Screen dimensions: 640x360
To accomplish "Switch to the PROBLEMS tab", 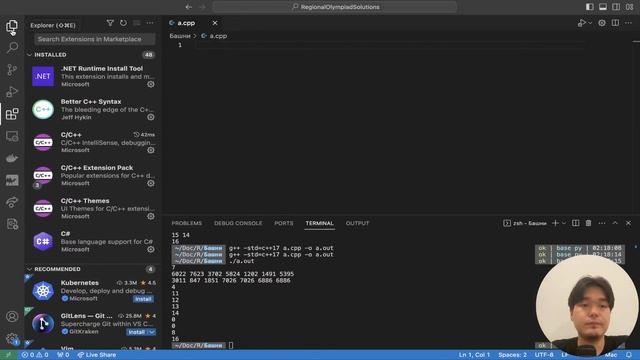I will point(187,223).
